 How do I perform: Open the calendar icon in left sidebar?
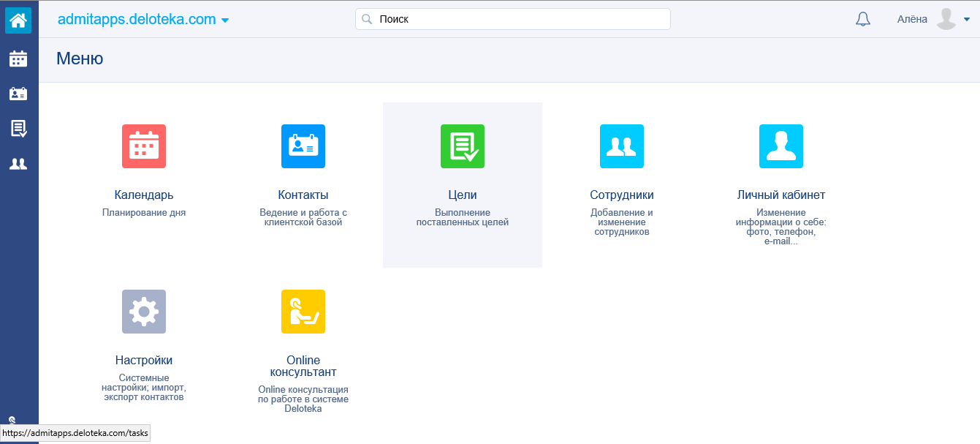[18, 59]
